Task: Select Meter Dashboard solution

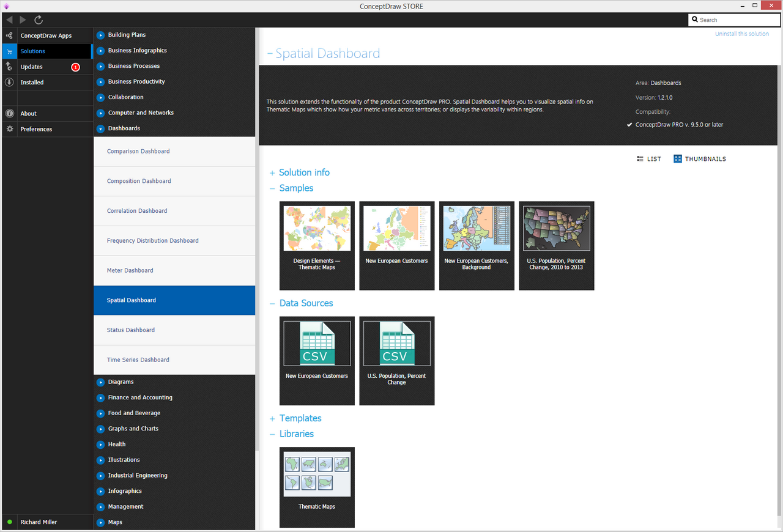Action: pos(174,270)
